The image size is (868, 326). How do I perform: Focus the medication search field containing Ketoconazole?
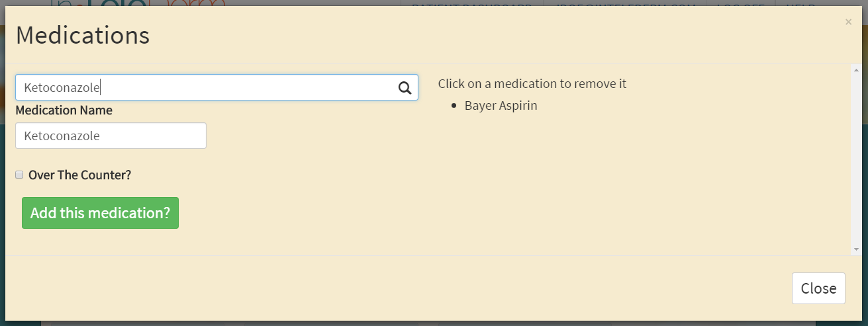tap(205, 87)
